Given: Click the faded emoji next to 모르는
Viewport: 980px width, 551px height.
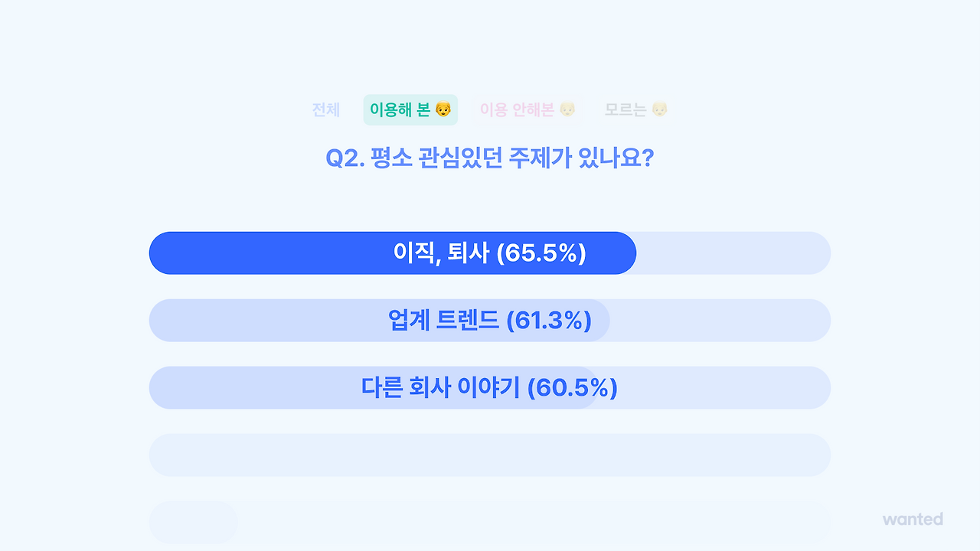Looking at the screenshot, I should (x=659, y=109).
